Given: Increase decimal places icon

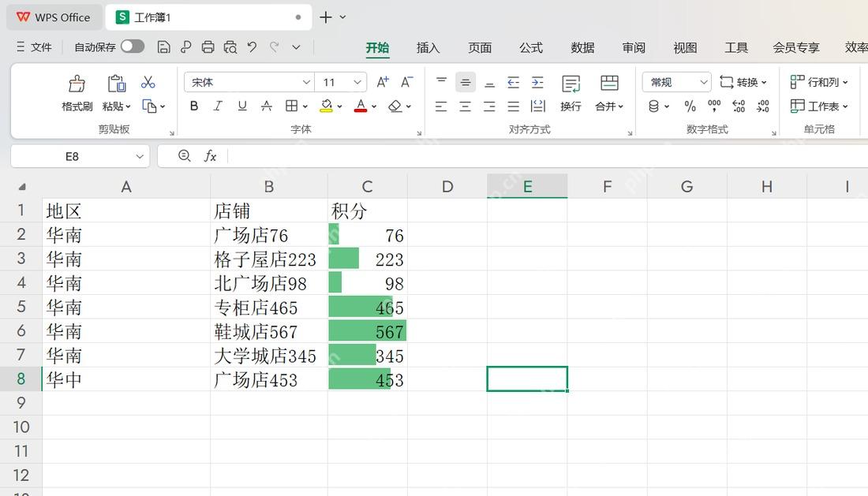Looking at the screenshot, I should 739,106.
